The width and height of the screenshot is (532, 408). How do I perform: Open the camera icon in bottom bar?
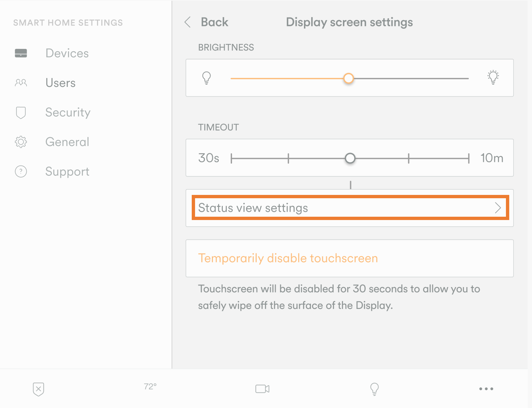262,389
